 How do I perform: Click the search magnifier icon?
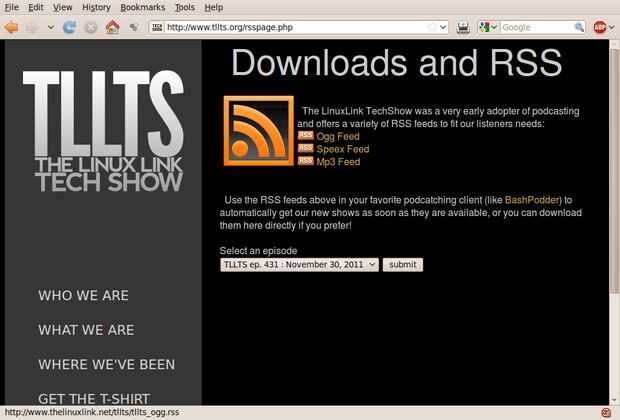(579, 27)
